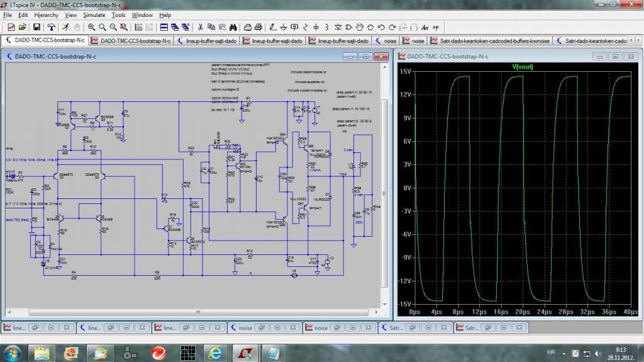The height and width of the screenshot is (362, 644).
Task: Redo the last action
Action: click(392, 27)
